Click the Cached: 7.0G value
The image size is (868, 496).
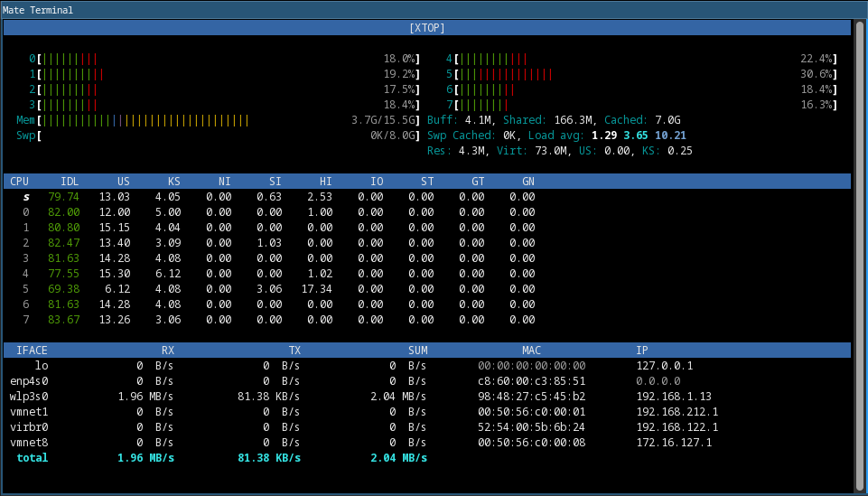pos(643,120)
